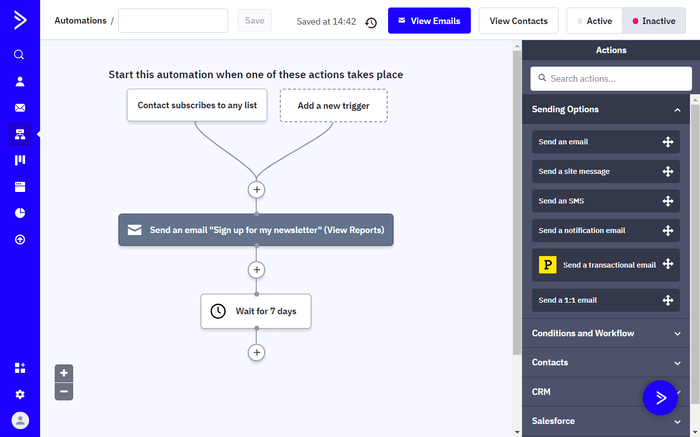Grab move handle for Send a notification email
The height and width of the screenshot is (437, 700).
(667, 230)
